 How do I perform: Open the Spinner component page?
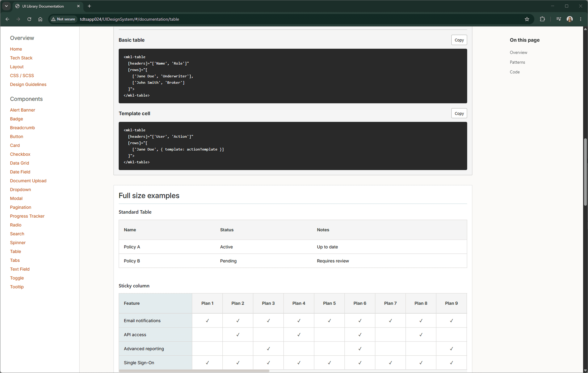click(x=18, y=243)
